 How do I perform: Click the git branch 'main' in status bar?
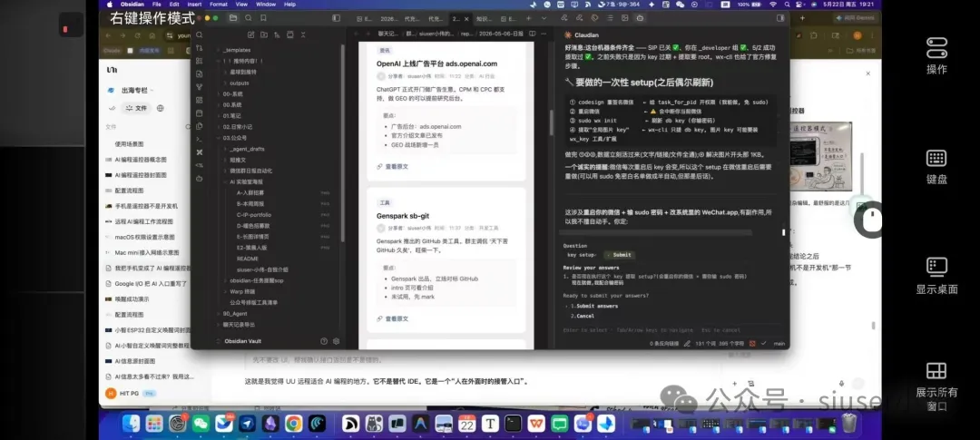779,343
